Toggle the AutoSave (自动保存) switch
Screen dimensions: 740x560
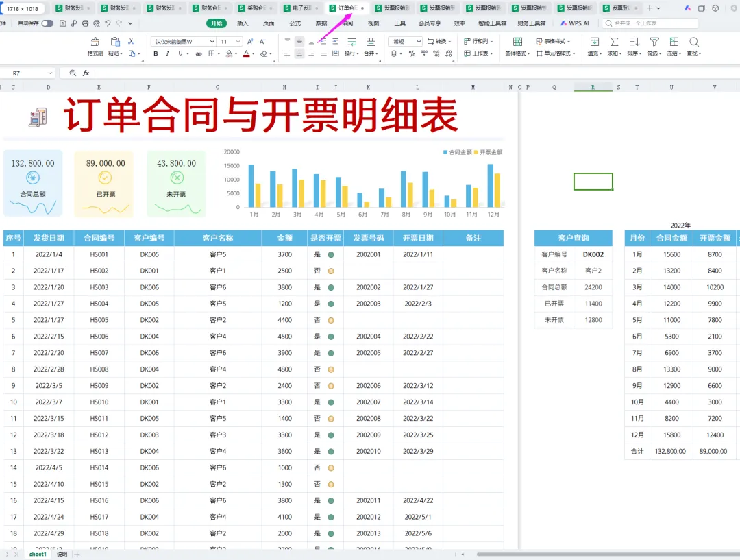[47, 23]
